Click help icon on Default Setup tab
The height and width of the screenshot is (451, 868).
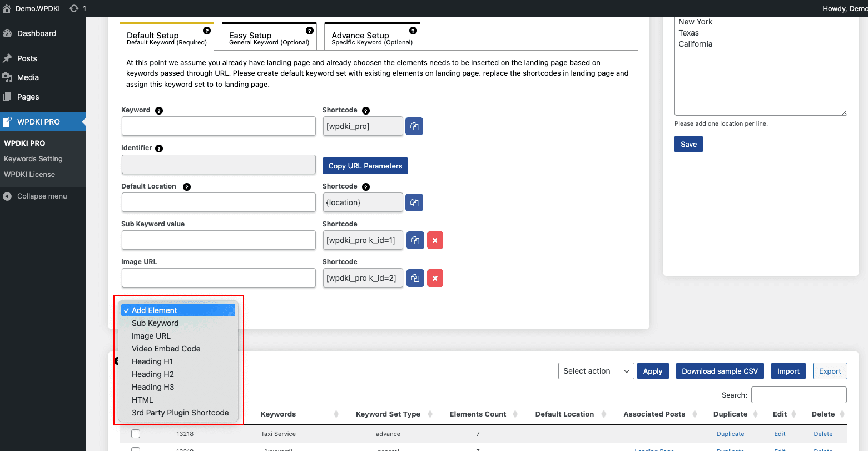[207, 31]
